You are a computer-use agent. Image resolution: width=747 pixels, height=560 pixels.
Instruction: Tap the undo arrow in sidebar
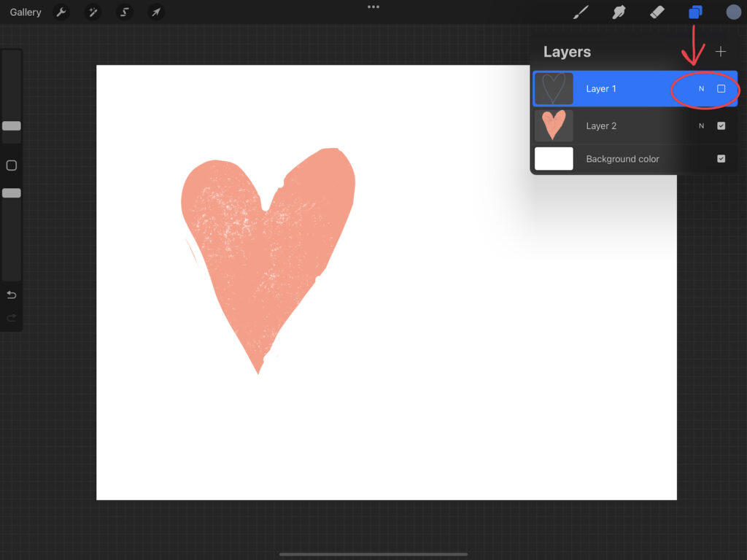click(12, 295)
